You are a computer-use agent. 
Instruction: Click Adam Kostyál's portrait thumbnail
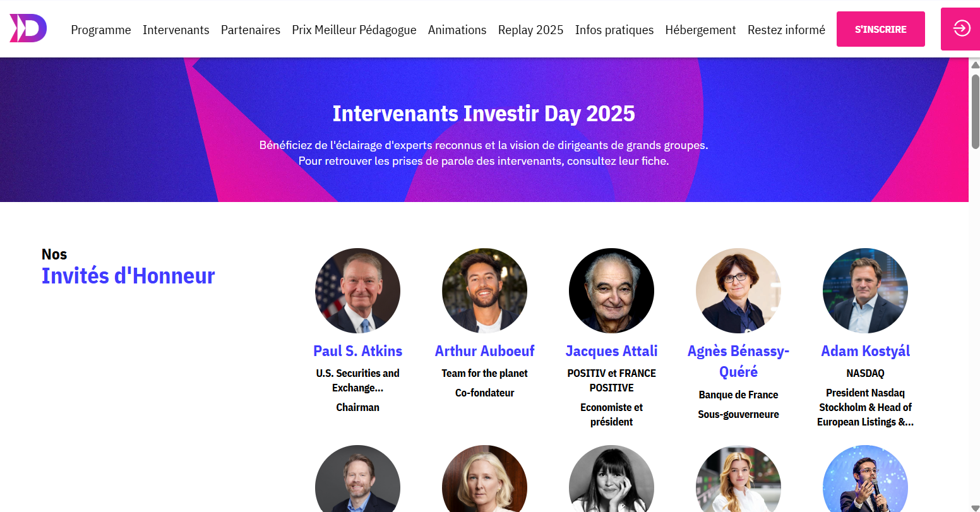865,290
